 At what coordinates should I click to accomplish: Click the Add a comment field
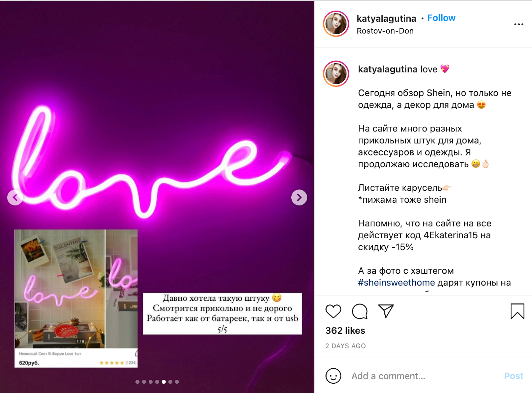[426, 376]
